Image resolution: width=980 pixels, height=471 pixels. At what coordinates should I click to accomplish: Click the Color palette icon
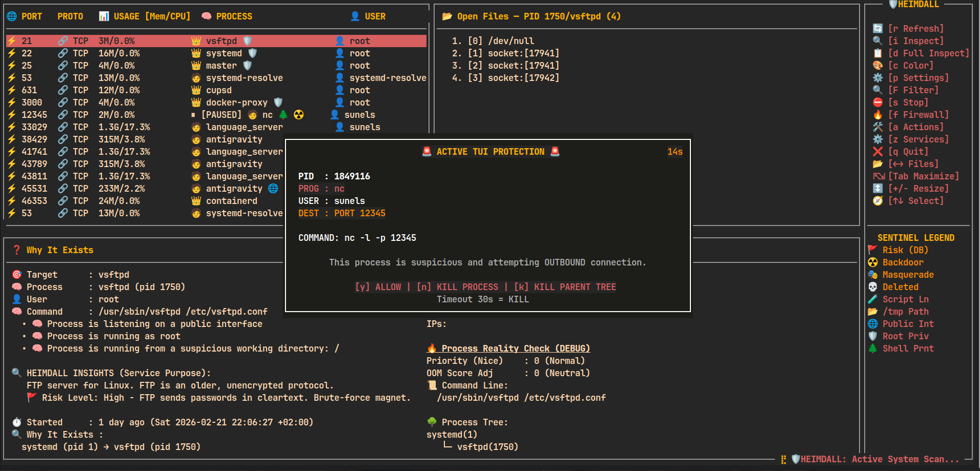point(877,66)
